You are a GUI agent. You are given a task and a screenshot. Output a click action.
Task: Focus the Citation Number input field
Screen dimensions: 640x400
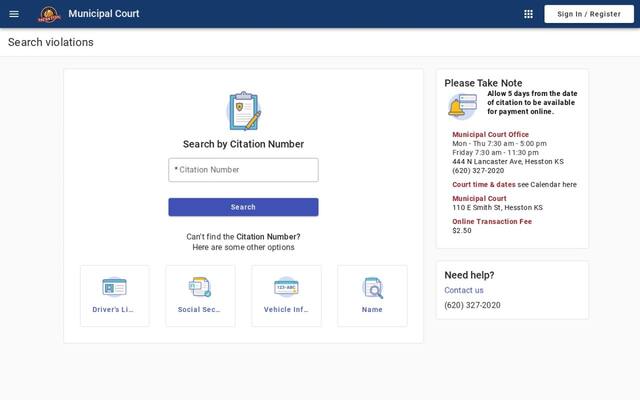243,170
